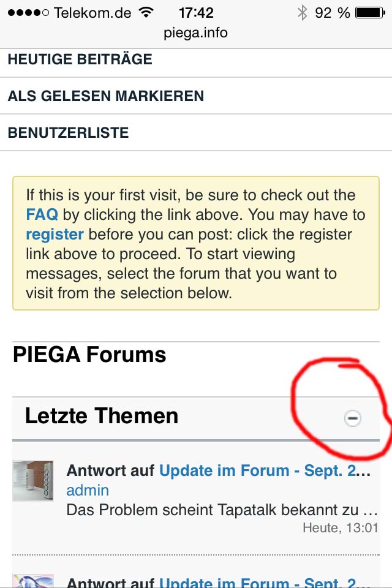Image resolution: width=392 pixels, height=588 pixels.
Task: Tap the Letzte Themen header title
Action: [101, 416]
